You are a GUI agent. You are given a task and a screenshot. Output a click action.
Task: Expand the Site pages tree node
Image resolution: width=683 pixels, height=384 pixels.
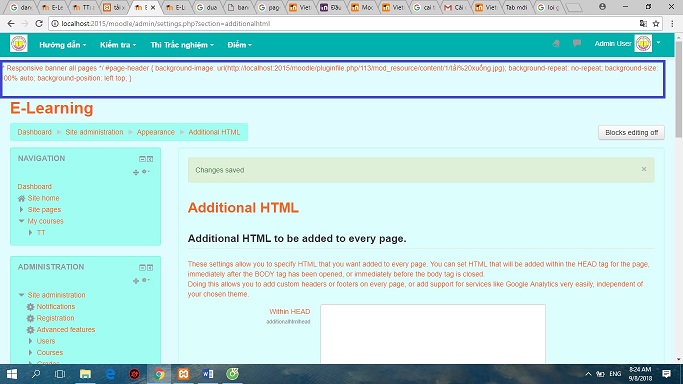(21, 209)
